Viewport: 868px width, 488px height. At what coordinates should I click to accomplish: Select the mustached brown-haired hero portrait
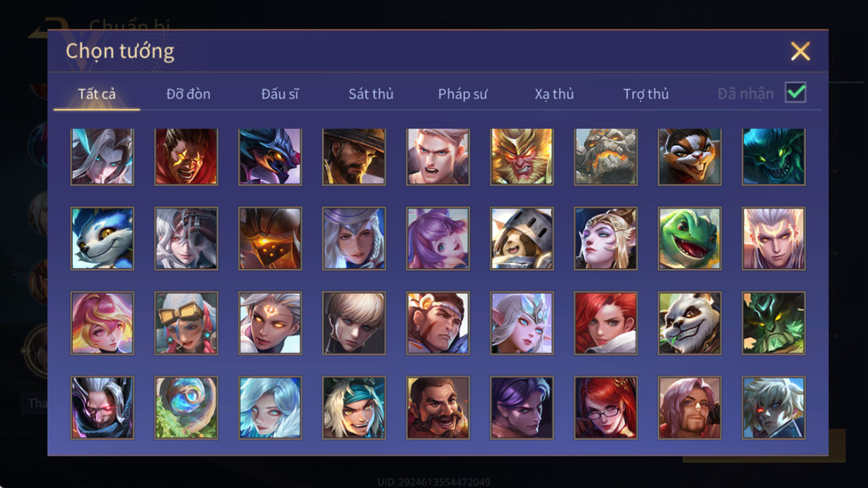438,407
